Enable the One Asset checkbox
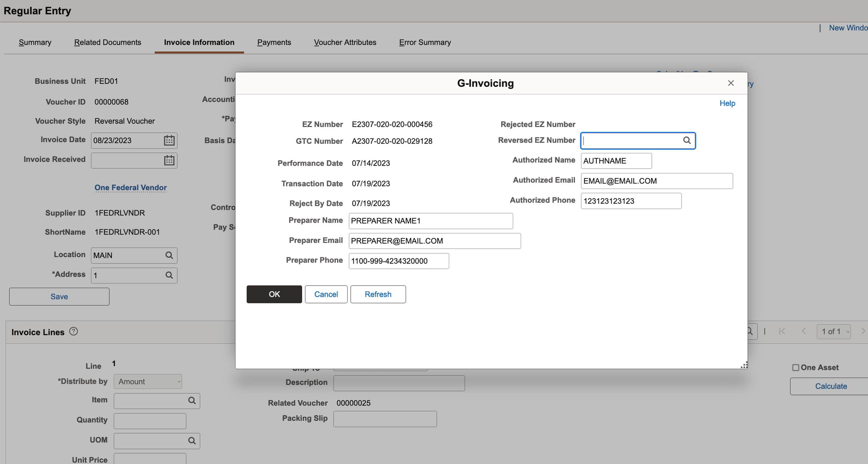The width and height of the screenshot is (868, 464). 796,367
